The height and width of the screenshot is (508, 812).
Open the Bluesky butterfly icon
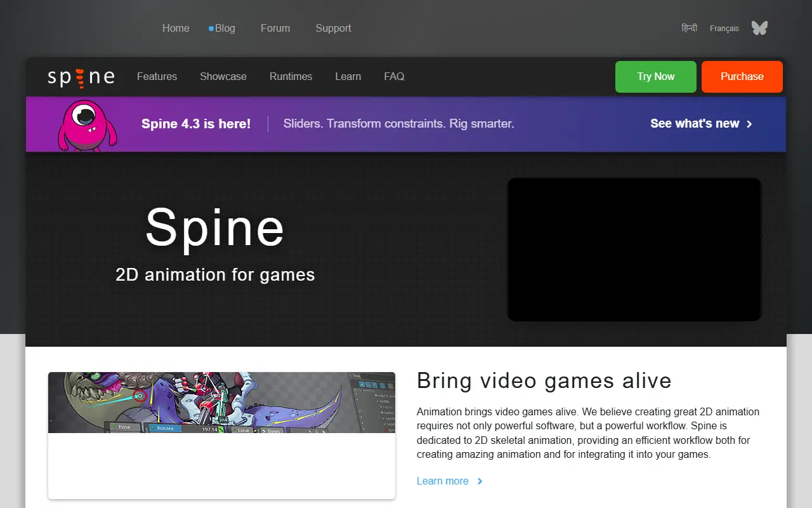pyautogui.click(x=759, y=28)
